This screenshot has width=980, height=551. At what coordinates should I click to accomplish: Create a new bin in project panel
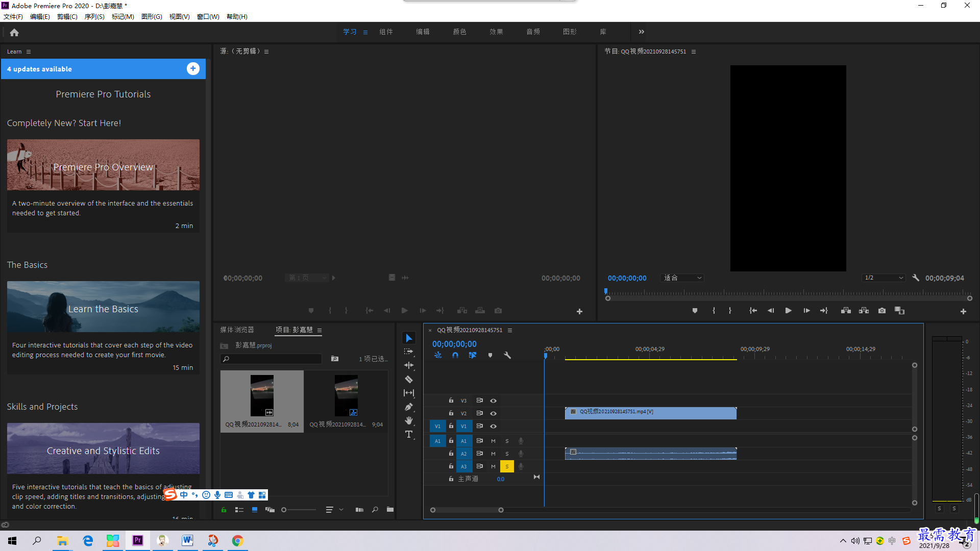coord(390,510)
